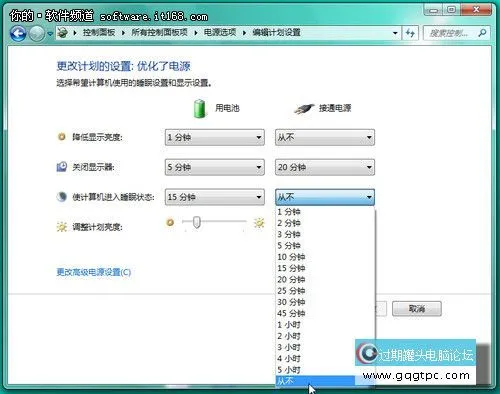Select 3 分钟 in the dropdown list
Screen dimensions: 500x394
[325, 234]
